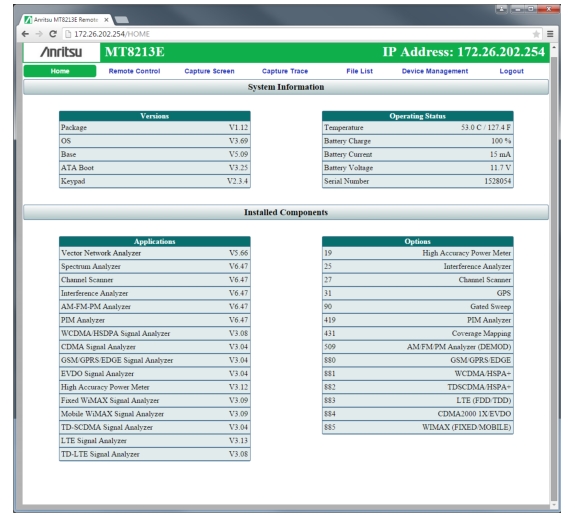Click the Operating Status table header

(x=418, y=116)
